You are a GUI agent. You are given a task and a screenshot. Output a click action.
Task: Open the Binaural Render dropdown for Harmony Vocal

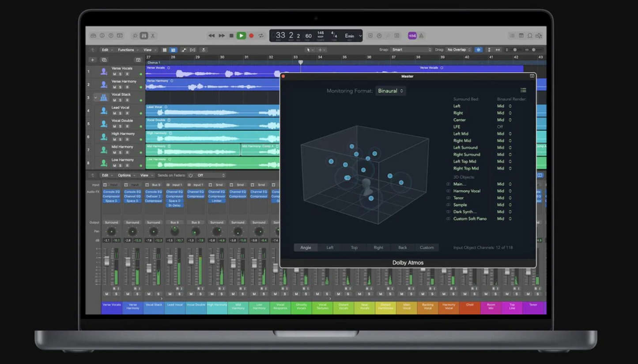click(504, 191)
